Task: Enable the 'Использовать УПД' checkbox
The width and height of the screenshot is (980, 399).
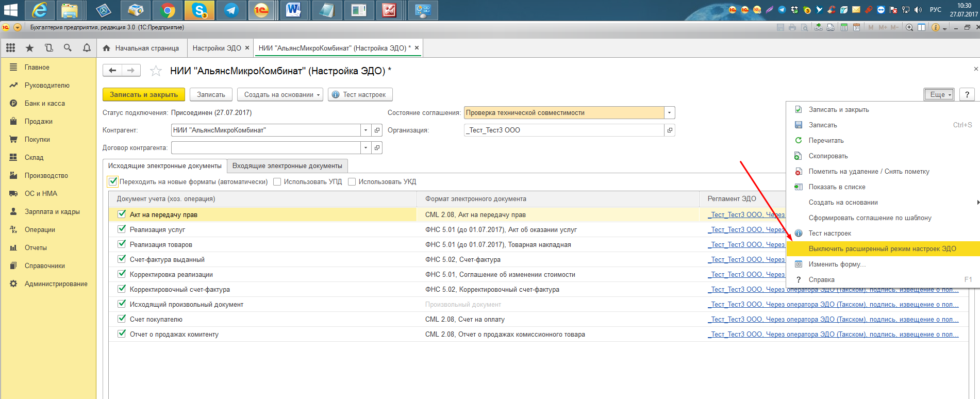Action: [277, 181]
